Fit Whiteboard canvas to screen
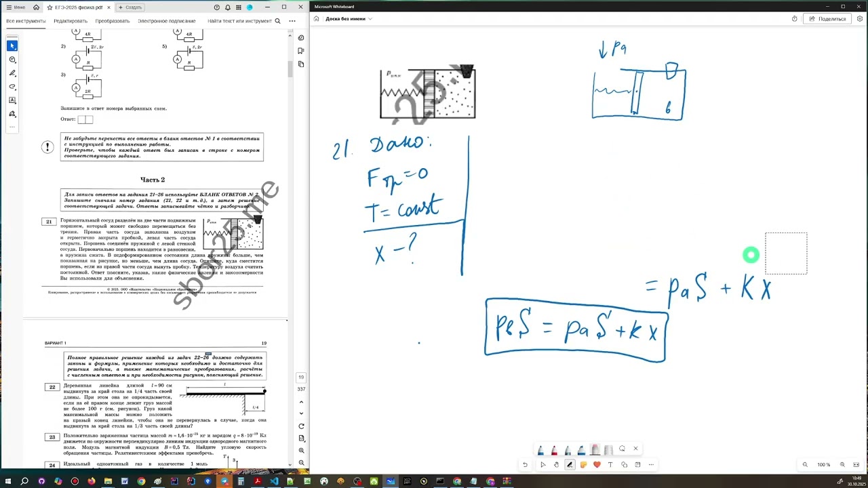Viewport: 868px width, 488px height. coord(857,465)
